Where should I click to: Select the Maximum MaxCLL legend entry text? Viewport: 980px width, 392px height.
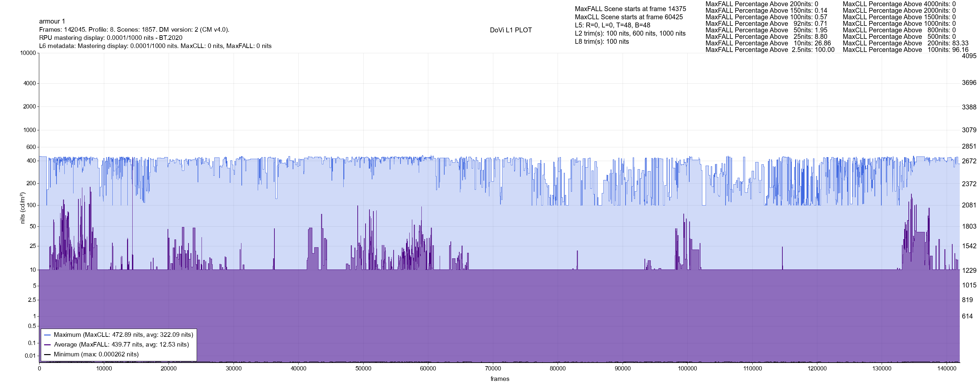point(123,335)
